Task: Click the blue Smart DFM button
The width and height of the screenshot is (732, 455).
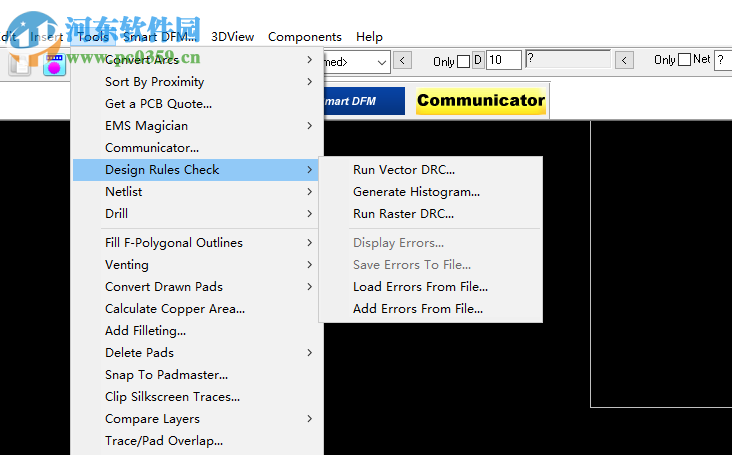Action: click(364, 101)
